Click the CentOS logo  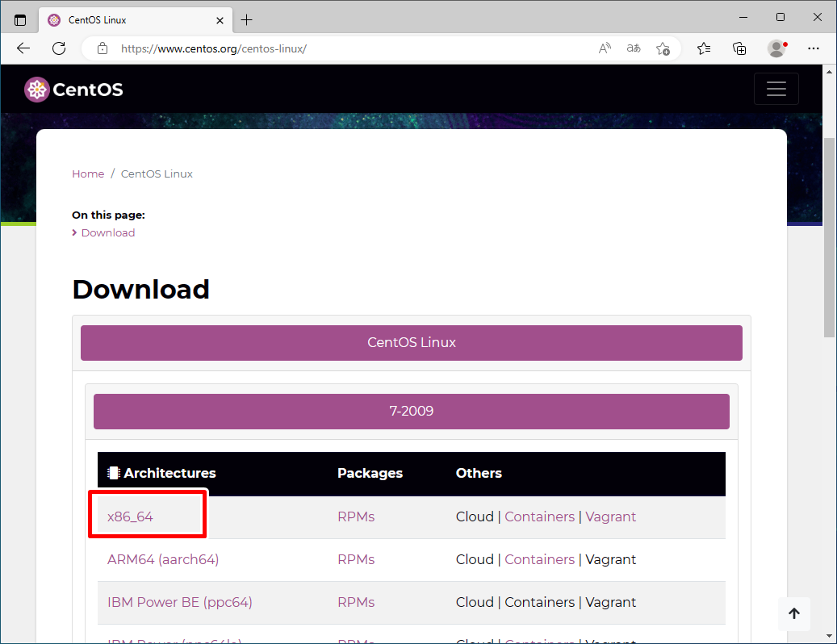[73, 90]
